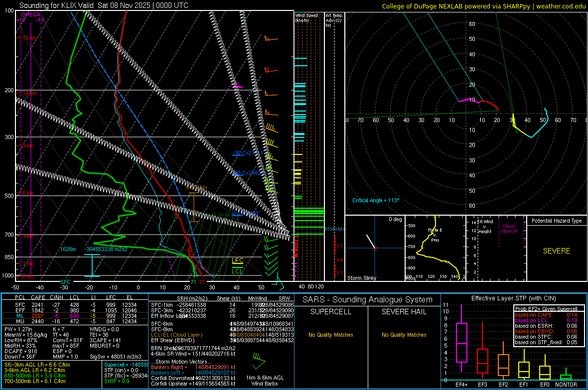Click the red 'Bunkers Right' vector row
Viewport: 588px width, 390px height.
193,367
